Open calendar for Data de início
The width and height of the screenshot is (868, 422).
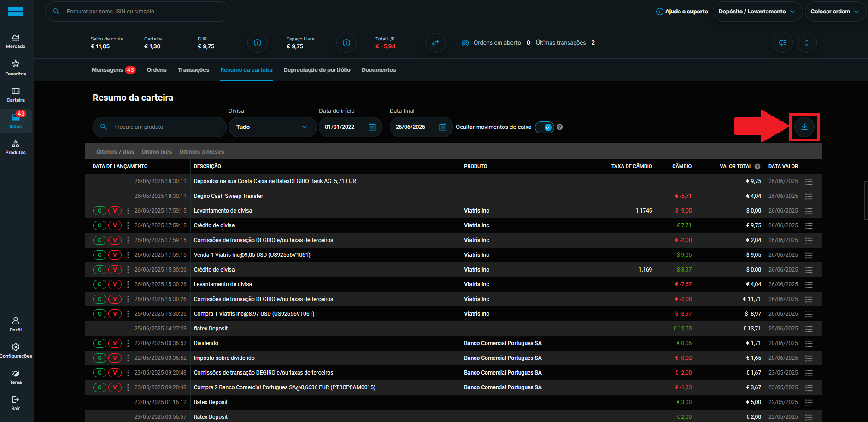click(x=372, y=127)
